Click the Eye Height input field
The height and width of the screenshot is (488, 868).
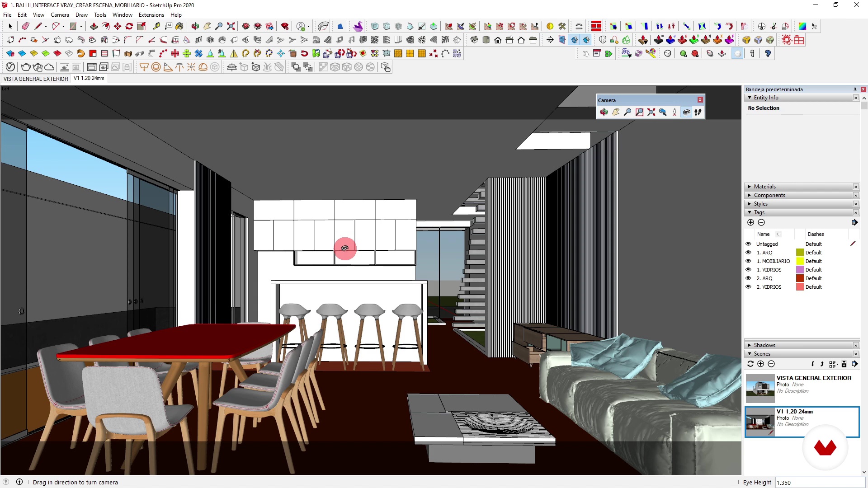click(820, 482)
